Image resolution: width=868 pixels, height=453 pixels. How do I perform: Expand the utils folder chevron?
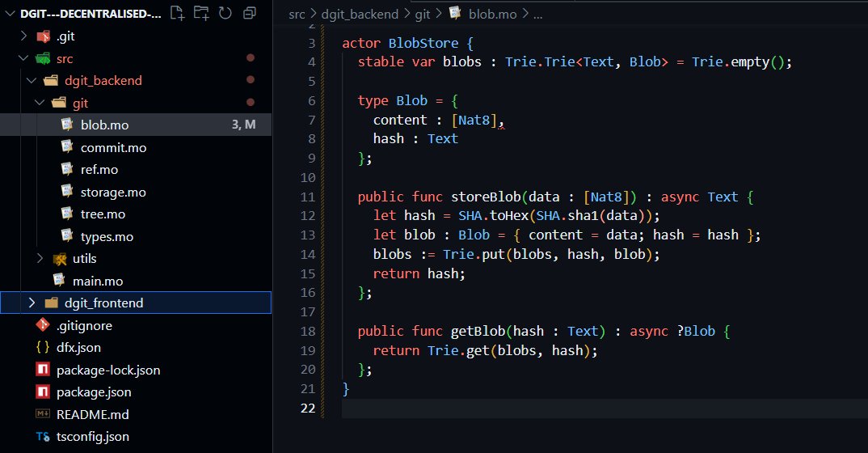pos(40,258)
